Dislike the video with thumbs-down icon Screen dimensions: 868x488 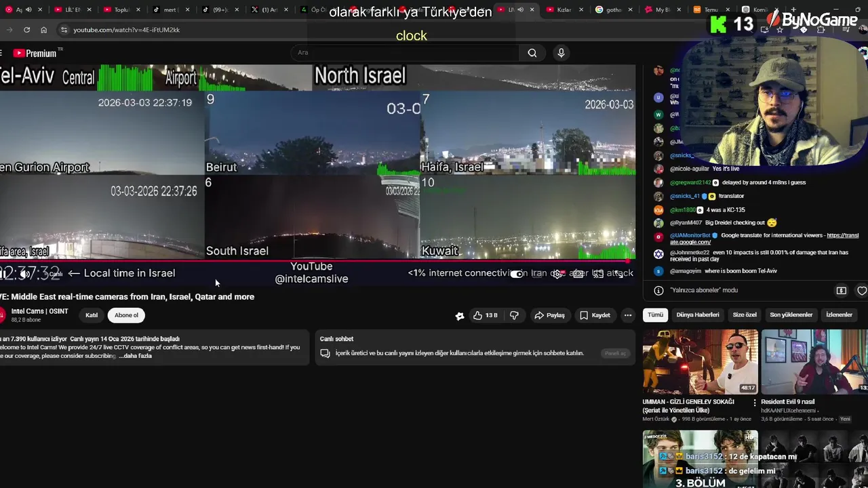514,315
